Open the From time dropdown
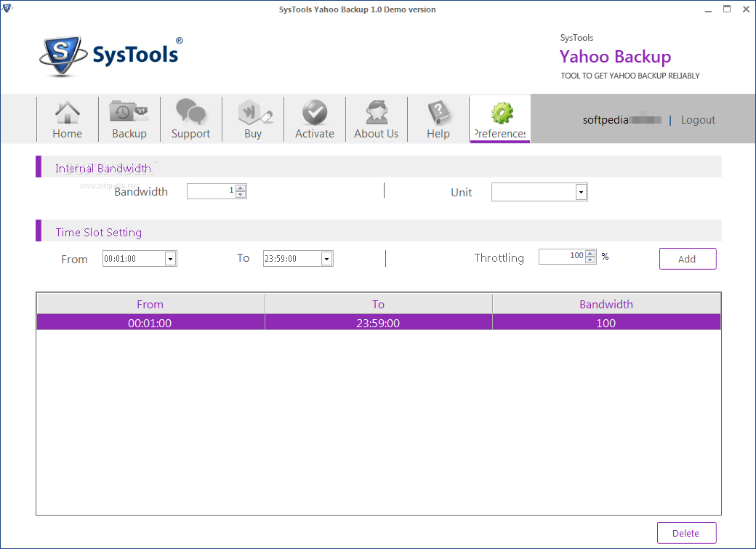The width and height of the screenshot is (756, 549). [x=170, y=259]
